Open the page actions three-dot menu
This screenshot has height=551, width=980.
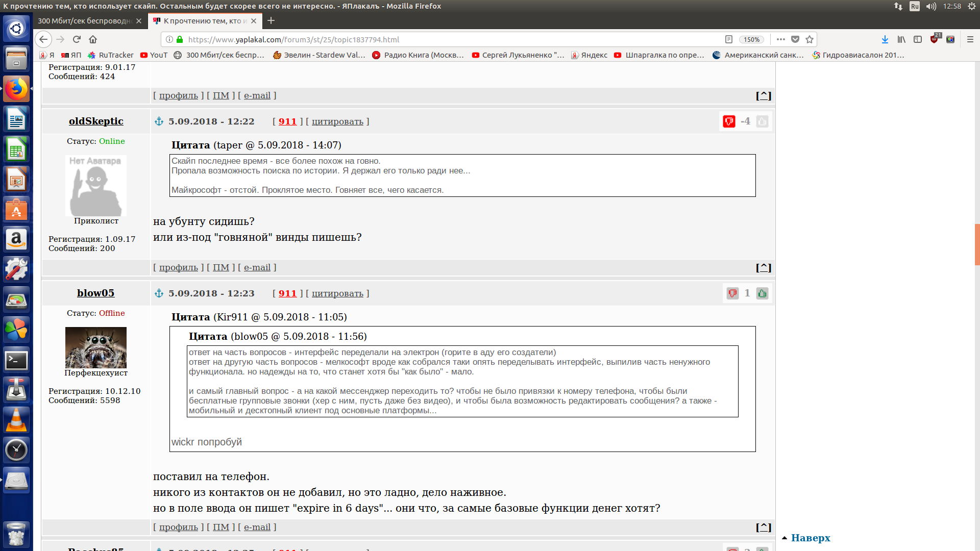point(781,39)
